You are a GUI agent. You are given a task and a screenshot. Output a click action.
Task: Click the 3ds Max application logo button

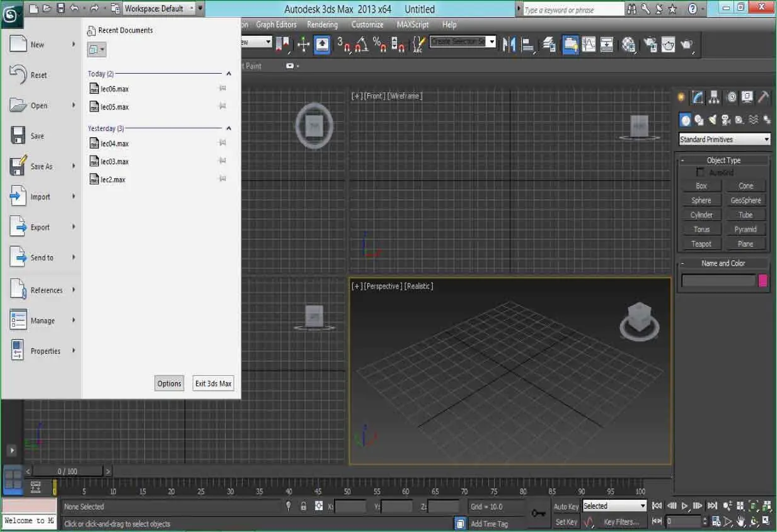coord(11,14)
